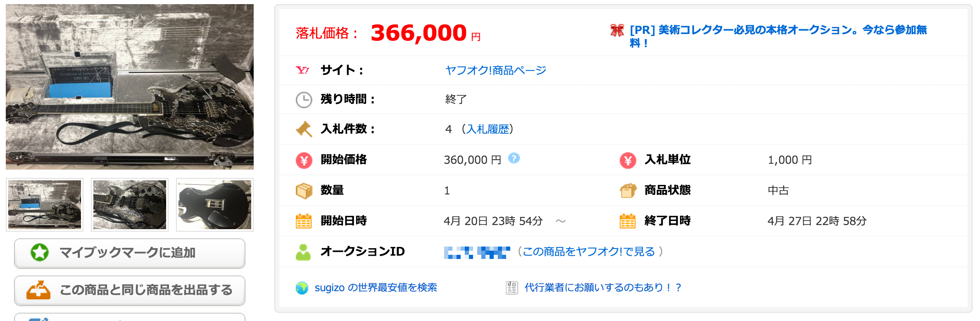Image resolution: width=980 pixels, height=321 pixels.
Task: Click the Yahoo Y! site icon
Action: [x=302, y=70]
